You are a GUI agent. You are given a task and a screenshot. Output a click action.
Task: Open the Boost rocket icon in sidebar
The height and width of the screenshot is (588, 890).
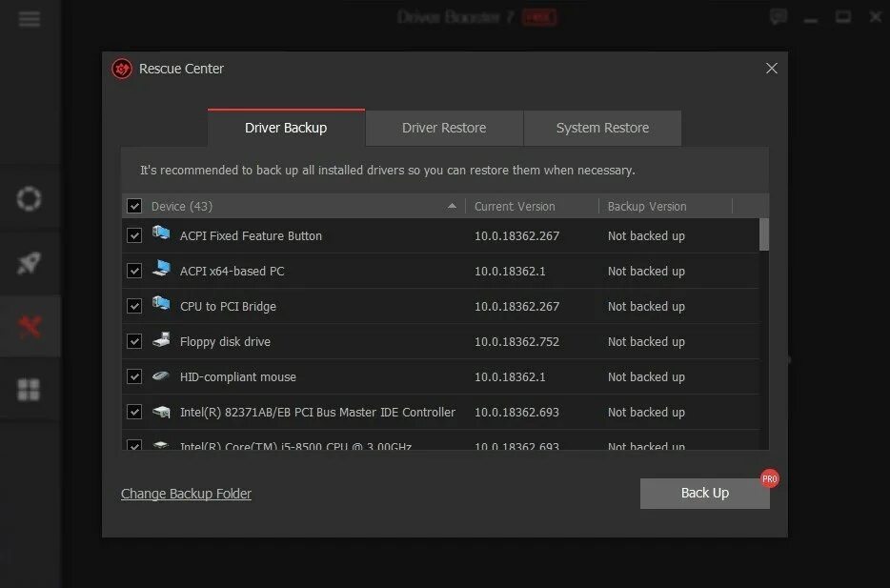point(29,263)
